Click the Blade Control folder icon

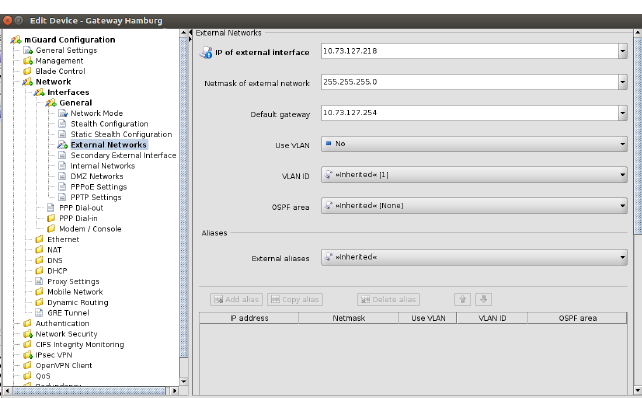[27, 71]
